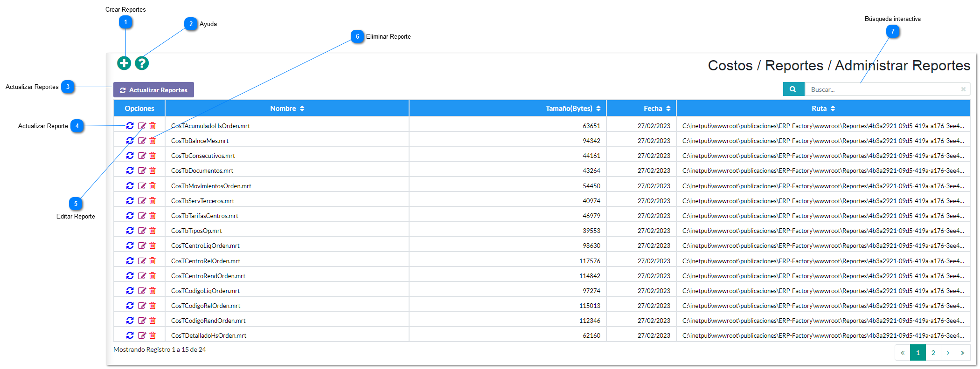
Task: Edit report CosTCodigoRelOrden.mrt
Action: (142, 306)
